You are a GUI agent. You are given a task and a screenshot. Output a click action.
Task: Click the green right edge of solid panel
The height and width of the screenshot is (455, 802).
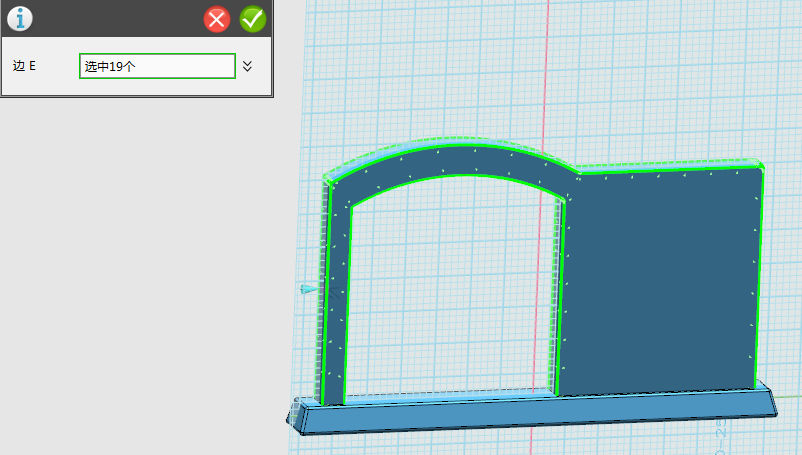[x=758, y=280]
